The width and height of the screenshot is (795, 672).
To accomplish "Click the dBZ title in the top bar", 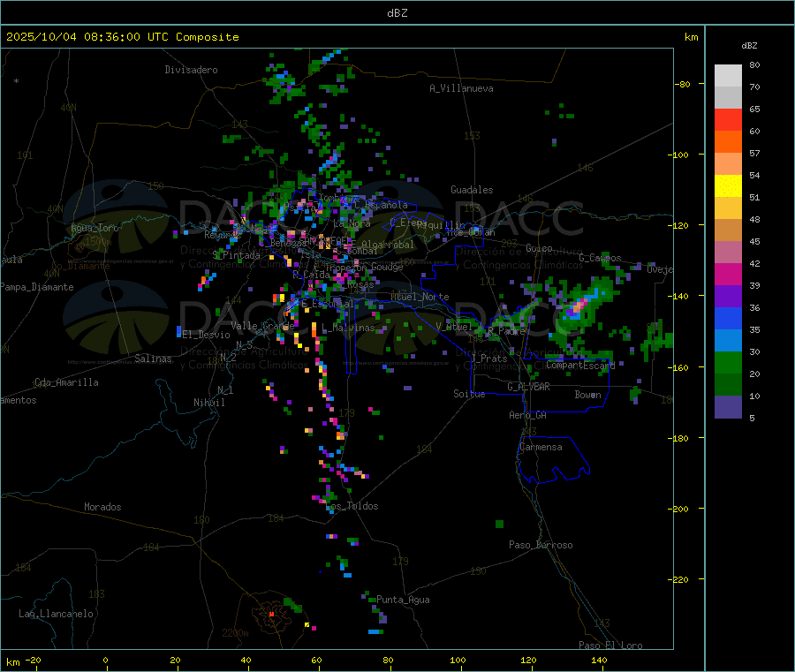I will [x=397, y=12].
